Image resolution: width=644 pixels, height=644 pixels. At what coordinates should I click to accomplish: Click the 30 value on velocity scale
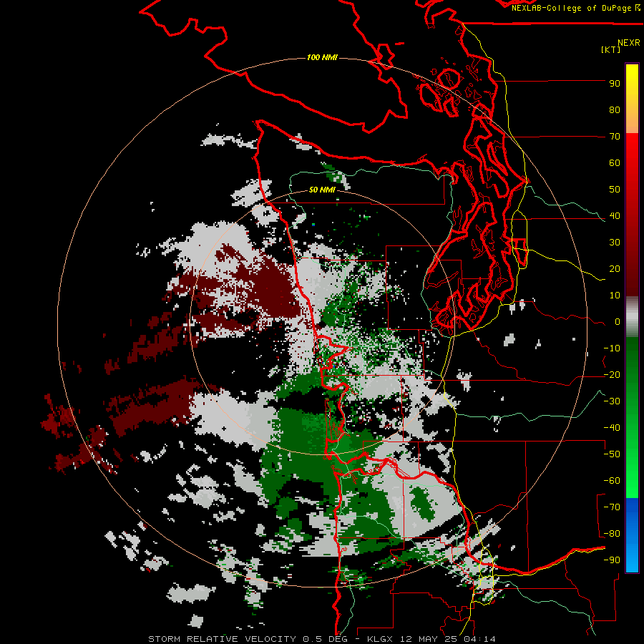click(615, 243)
